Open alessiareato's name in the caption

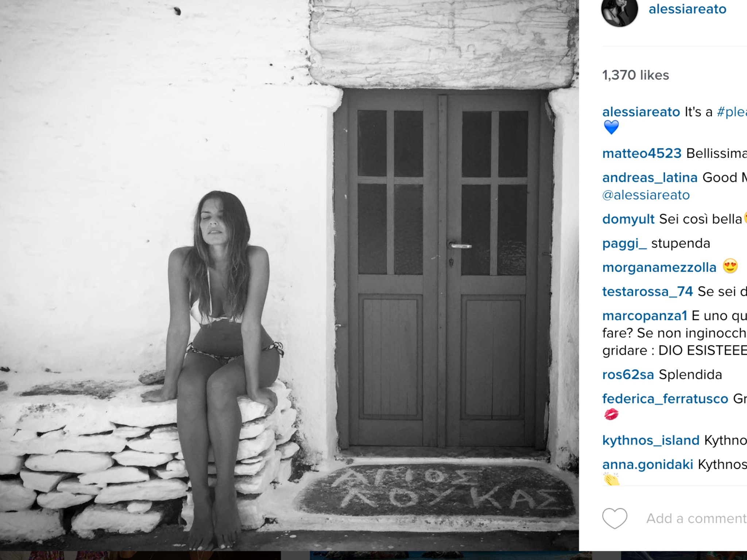click(x=641, y=112)
